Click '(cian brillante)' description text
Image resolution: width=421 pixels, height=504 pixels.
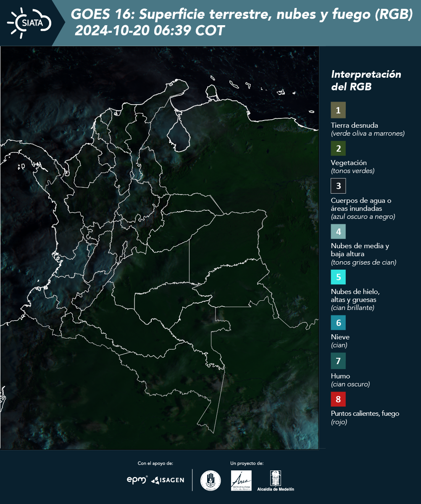click(352, 308)
